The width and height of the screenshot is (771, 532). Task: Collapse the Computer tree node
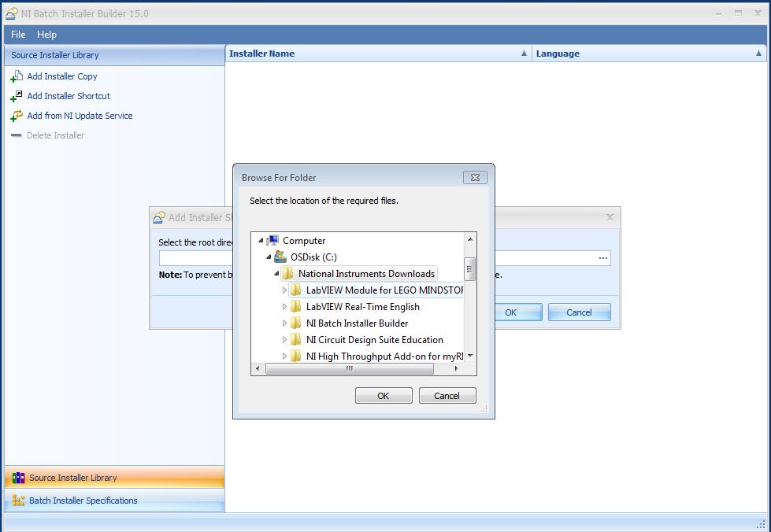[x=261, y=241]
